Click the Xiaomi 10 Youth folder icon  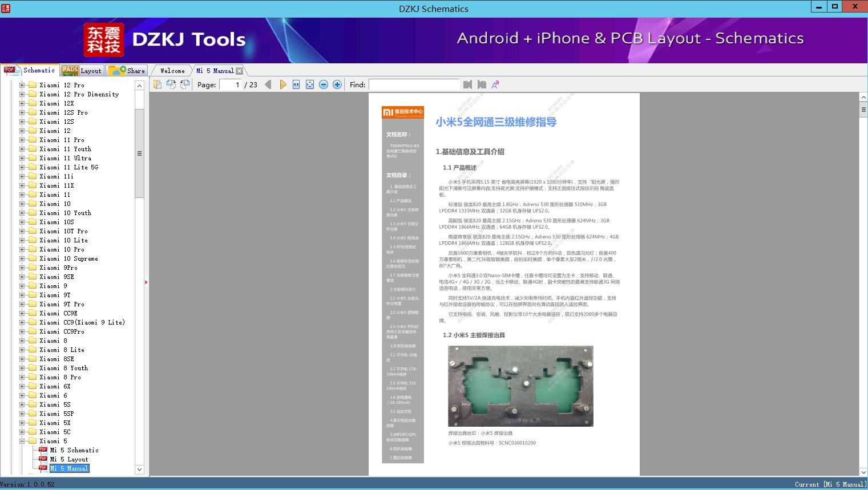pyautogui.click(x=33, y=213)
